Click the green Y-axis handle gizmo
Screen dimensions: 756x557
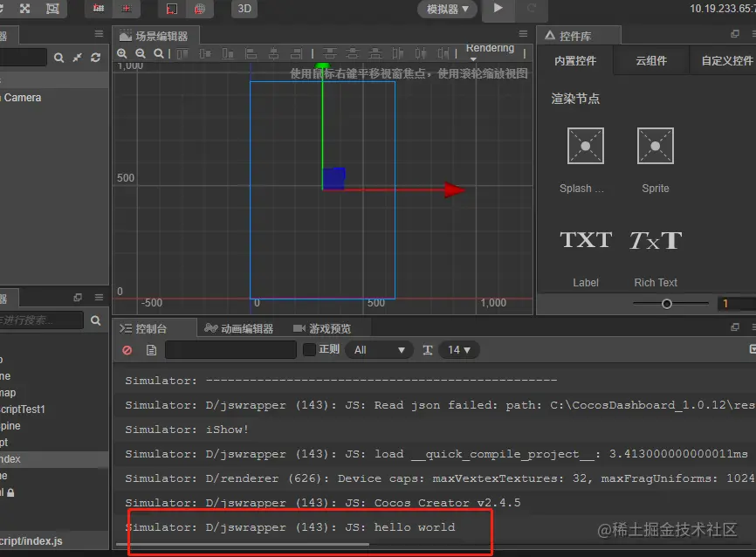322,65
